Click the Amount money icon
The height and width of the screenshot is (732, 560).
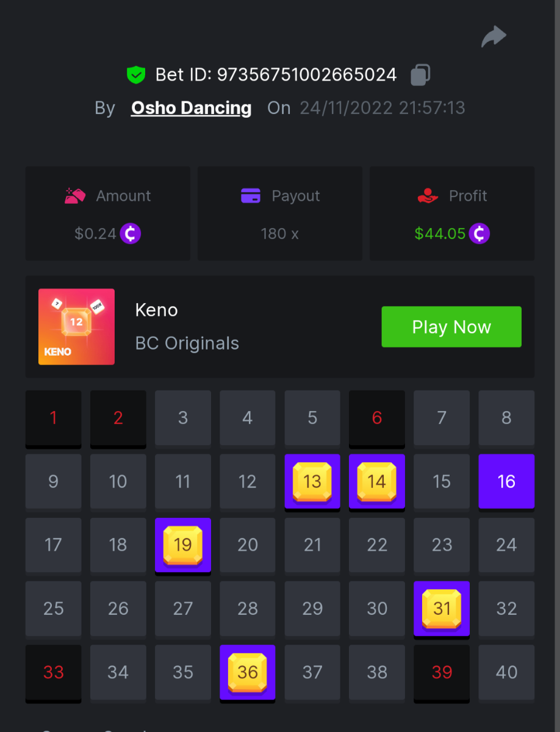[75, 196]
